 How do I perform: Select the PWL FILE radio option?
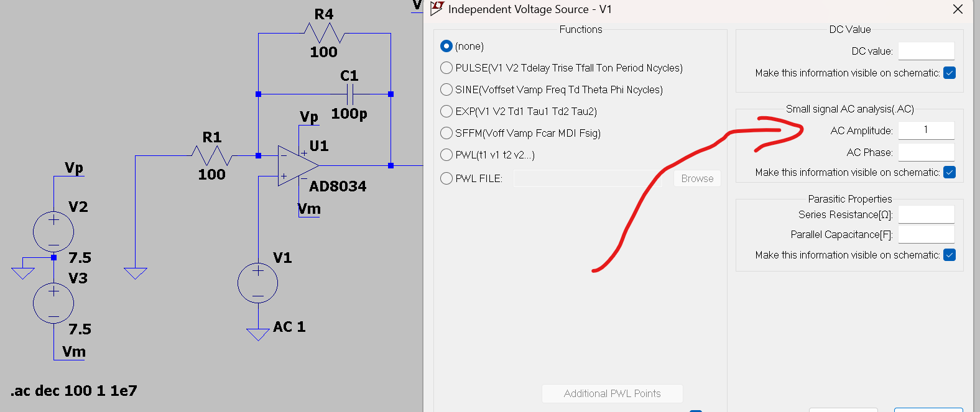click(x=446, y=178)
